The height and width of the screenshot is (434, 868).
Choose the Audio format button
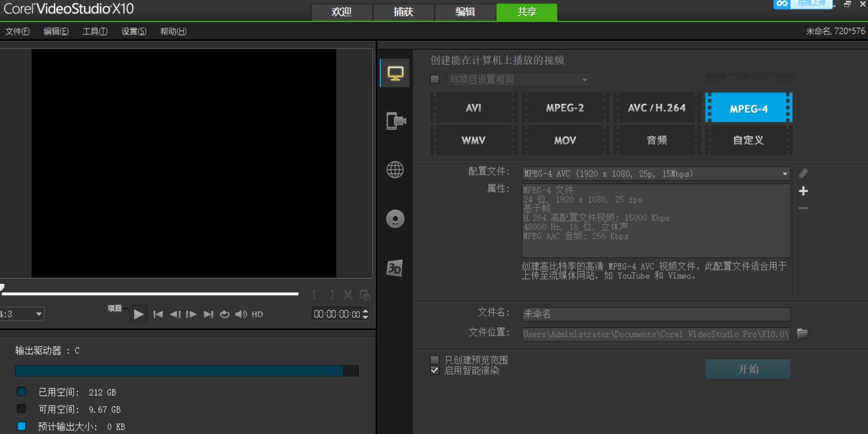tap(657, 140)
